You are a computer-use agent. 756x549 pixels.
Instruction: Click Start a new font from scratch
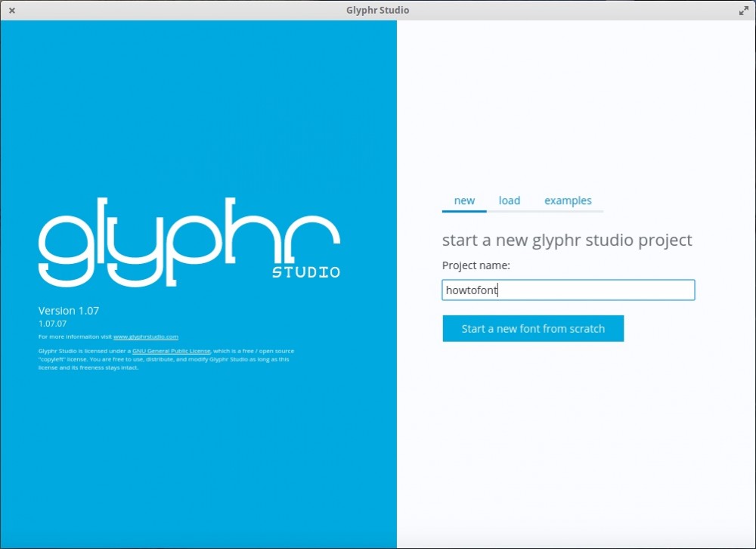click(533, 328)
